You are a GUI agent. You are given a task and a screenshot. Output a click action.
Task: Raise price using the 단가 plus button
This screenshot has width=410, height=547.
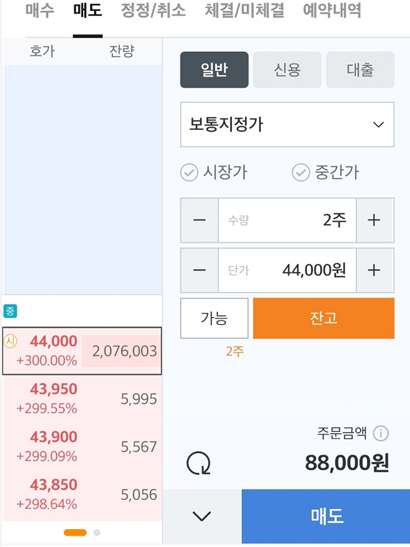[375, 270]
